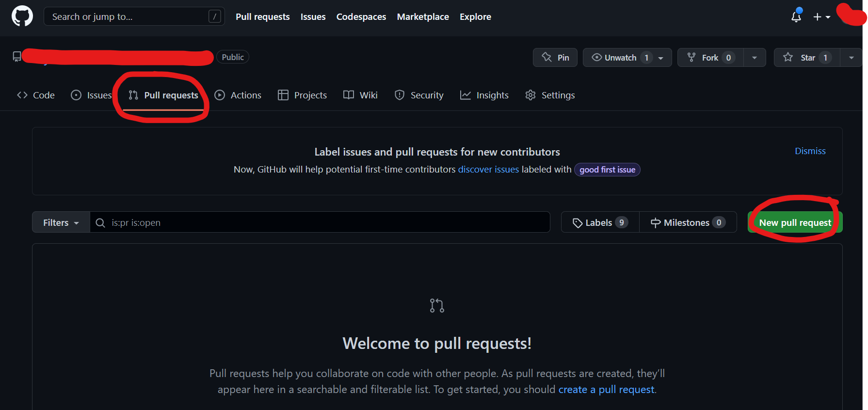Click the Code brackets icon
The height and width of the screenshot is (410, 868).
point(22,95)
